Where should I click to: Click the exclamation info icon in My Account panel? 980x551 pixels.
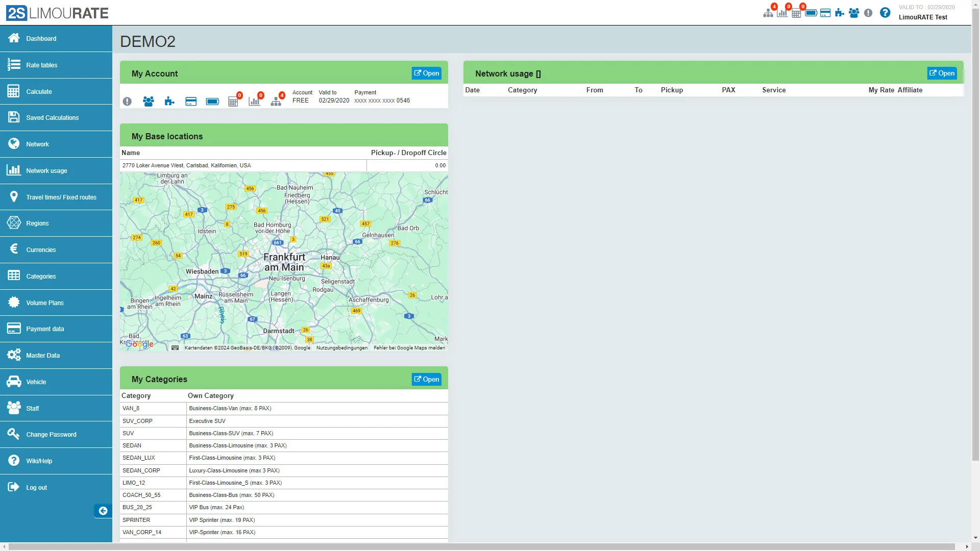click(x=127, y=101)
